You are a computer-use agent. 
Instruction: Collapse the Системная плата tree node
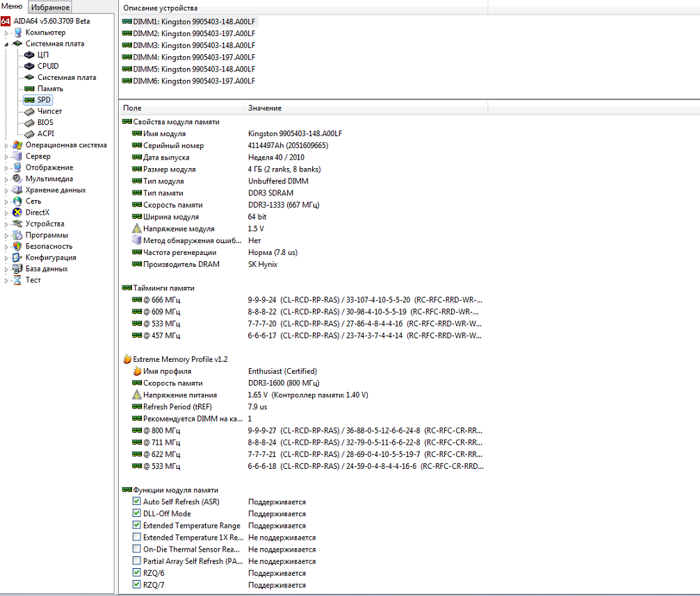click(6, 44)
